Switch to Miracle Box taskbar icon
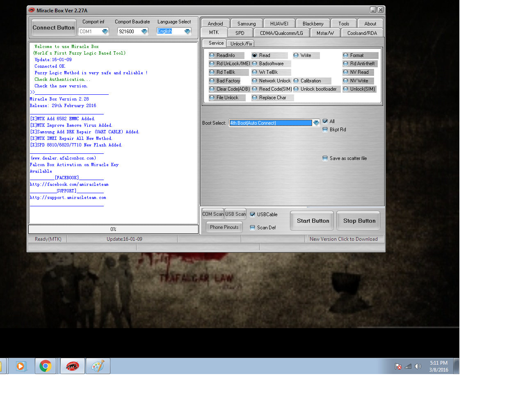525x420 pixels. pyautogui.click(x=72, y=366)
